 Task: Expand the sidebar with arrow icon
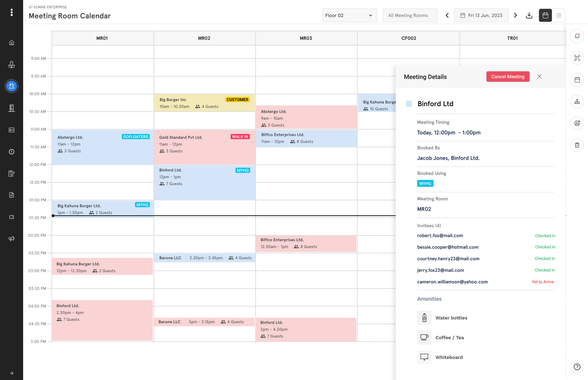pos(12,373)
